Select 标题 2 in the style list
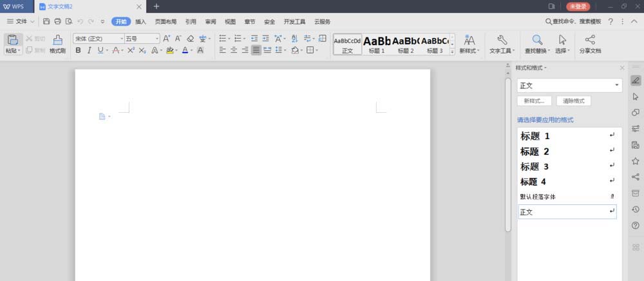This screenshot has height=281, width=644. 568,151
